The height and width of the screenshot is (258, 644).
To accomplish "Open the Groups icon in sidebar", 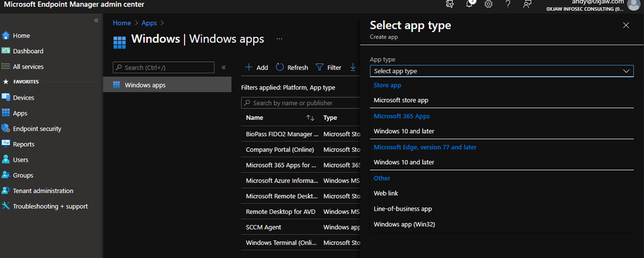I will point(6,175).
